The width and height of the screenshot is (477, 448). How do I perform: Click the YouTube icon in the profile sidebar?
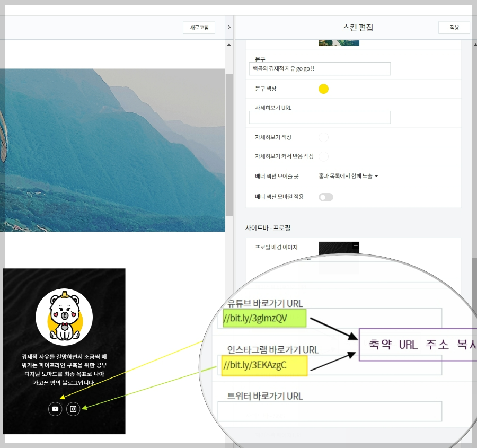55,409
